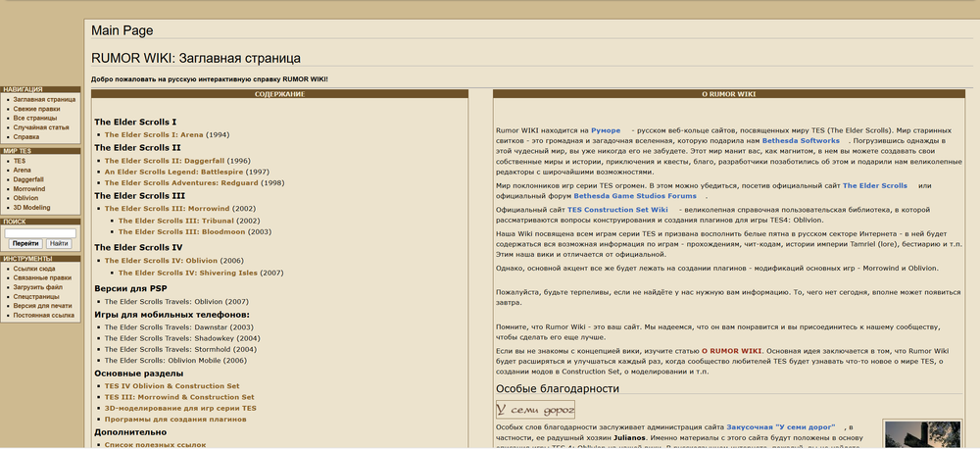The width and height of the screenshot is (980, 449).
Task: Follow Bethesda Game Studios Forums link
Action: 635,196
